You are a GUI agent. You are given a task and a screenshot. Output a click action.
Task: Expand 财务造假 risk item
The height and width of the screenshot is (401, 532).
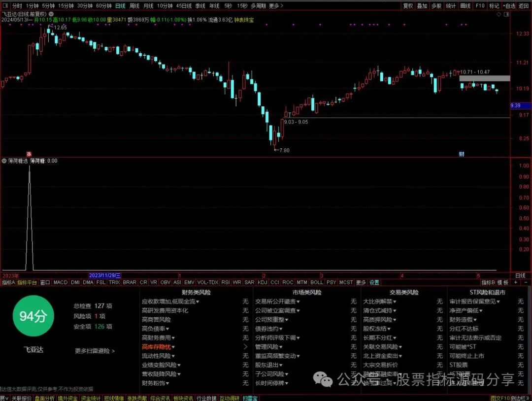[x=463, y=320]
